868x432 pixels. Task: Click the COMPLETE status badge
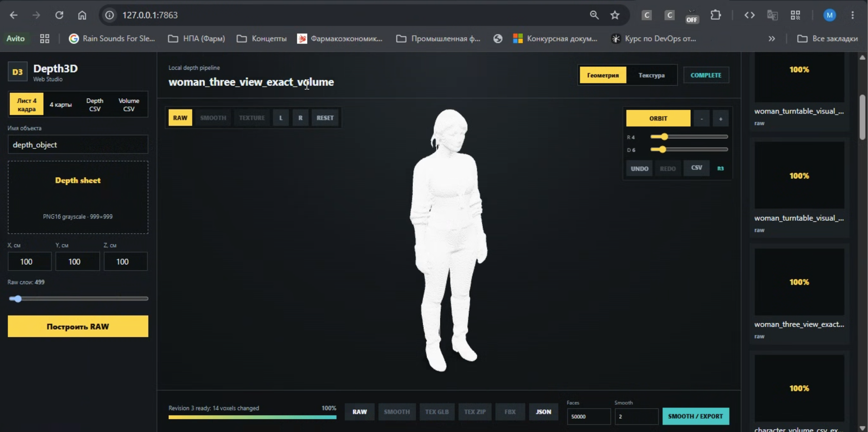pyautogui.click(x=706, y=75)
